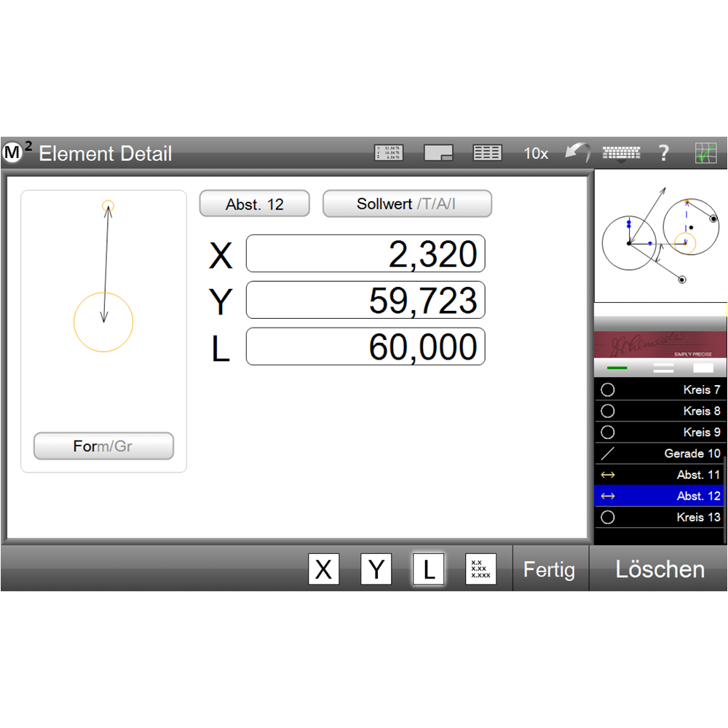
Task: Click the Löschen button
Action: pyautogui.click(x=659, y=569)
